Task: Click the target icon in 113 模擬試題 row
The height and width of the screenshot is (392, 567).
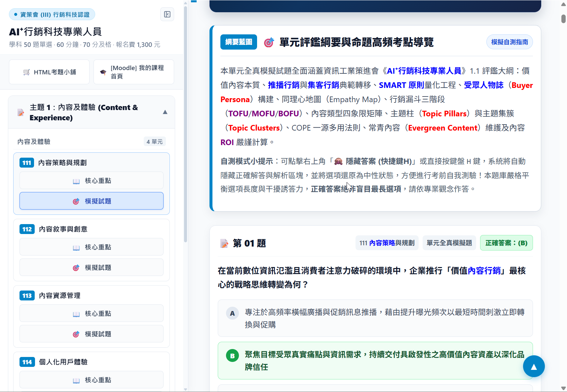Action: [76, 334]
